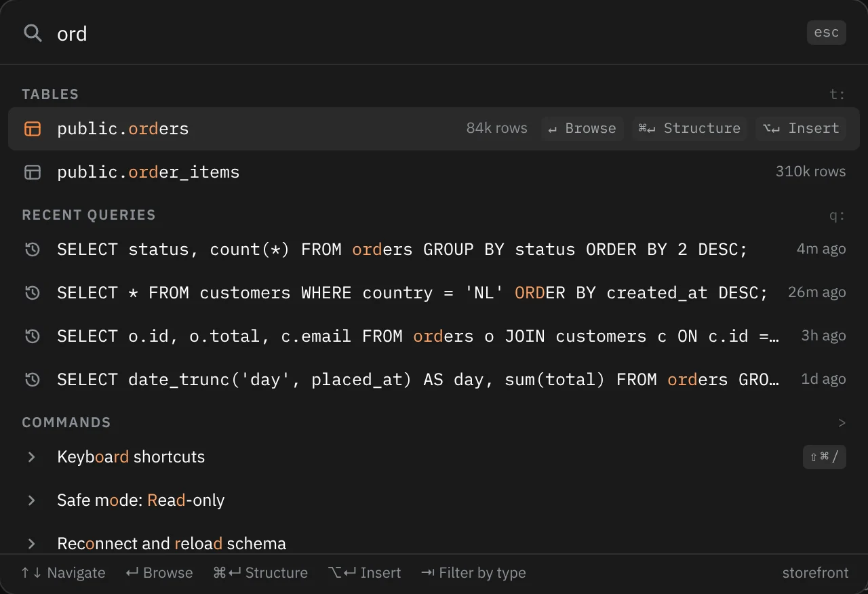
Task: Open the Keyboard shortcuts command
Action: click(434, 457)
